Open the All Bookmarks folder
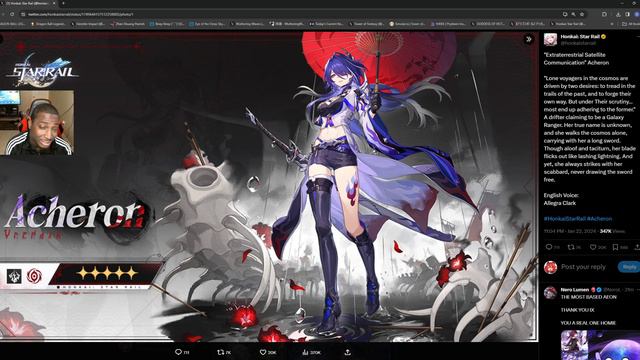This screenshot has height=360, width=640. (631, 24)
